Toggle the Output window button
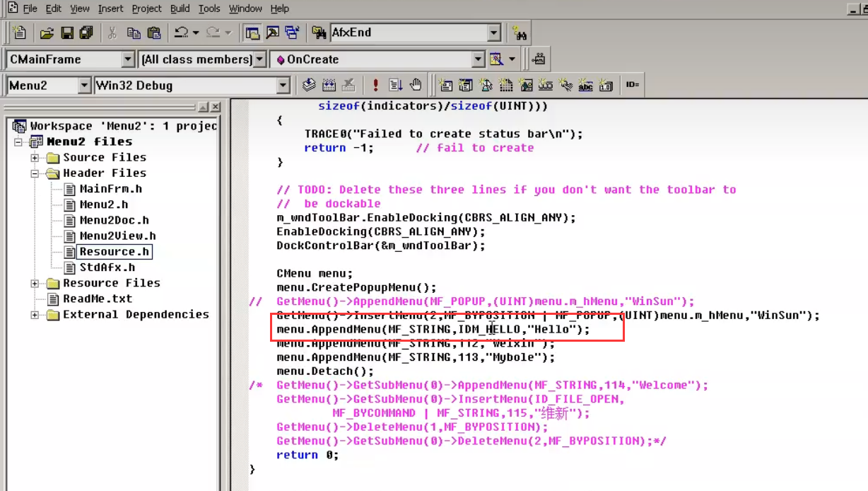The image size is (868, 491). tap(271, 33)
